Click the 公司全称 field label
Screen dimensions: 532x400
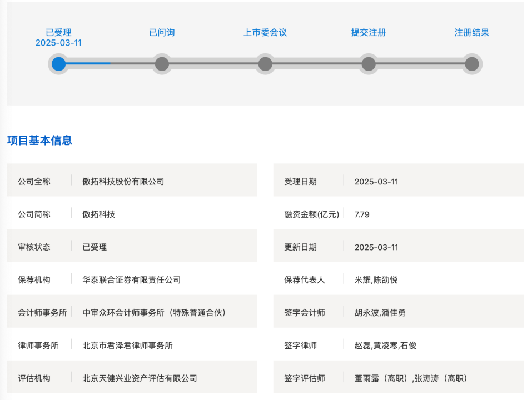[34, 181]
